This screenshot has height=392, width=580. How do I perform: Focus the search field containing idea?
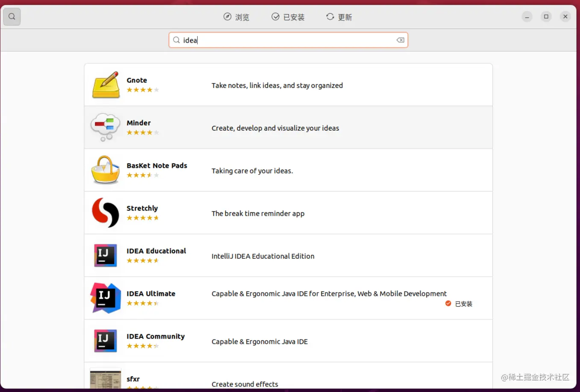[x=288, y=40]
